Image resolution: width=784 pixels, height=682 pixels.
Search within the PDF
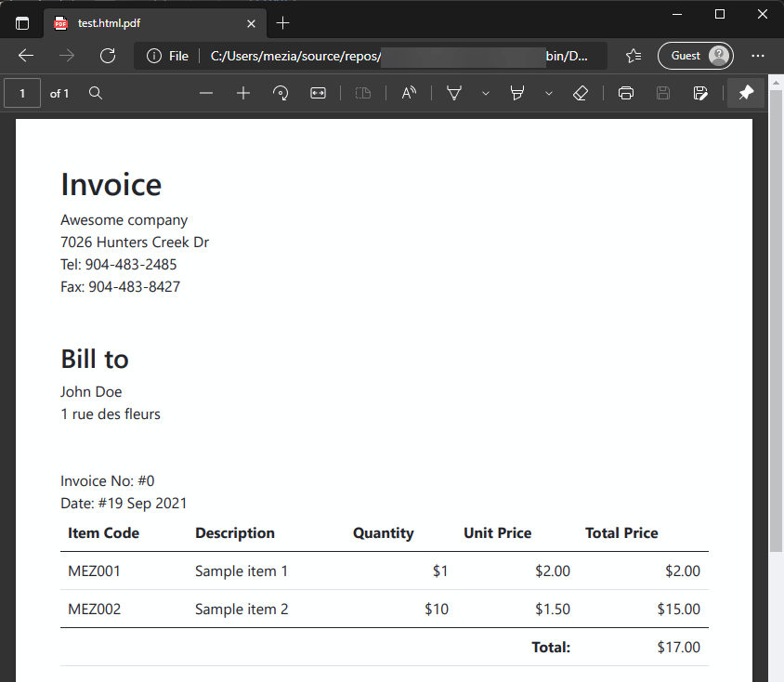coord(94,93)
